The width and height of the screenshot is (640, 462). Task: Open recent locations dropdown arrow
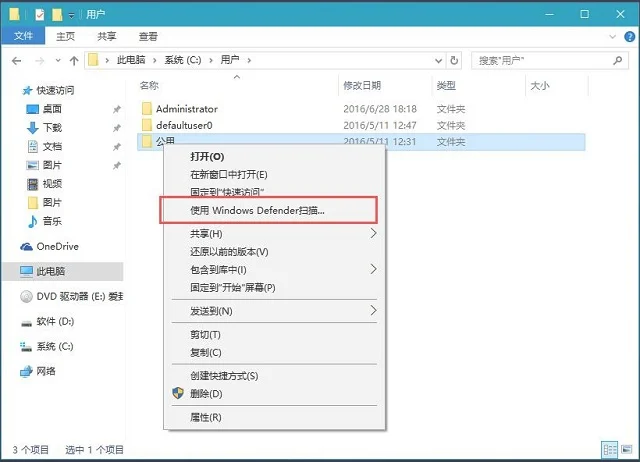[x=58, y=60]
